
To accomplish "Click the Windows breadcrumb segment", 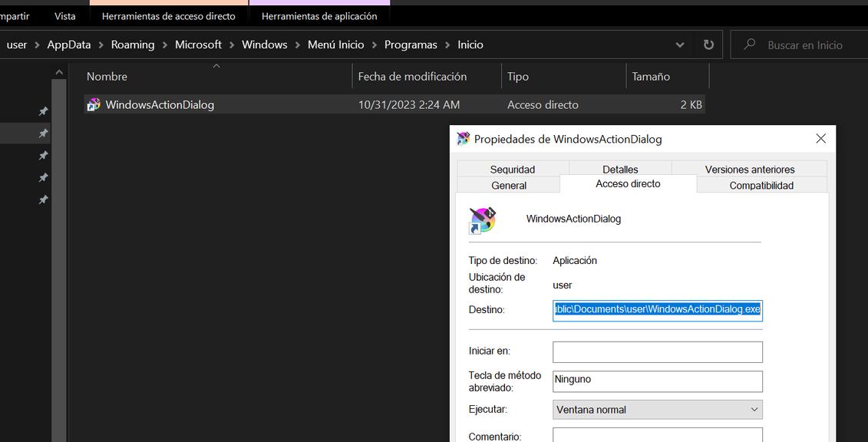I will pyautogui.click(x=265, y=45).
